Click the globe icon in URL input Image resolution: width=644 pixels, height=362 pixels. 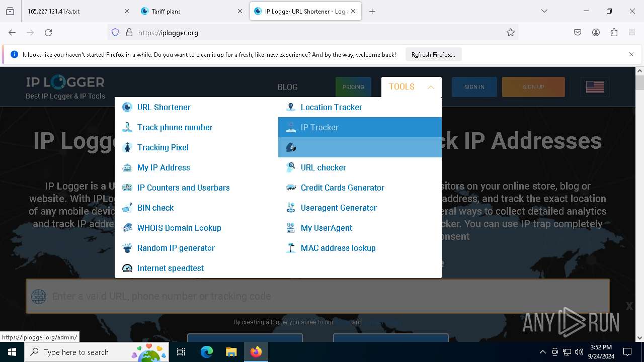[39, 296]
